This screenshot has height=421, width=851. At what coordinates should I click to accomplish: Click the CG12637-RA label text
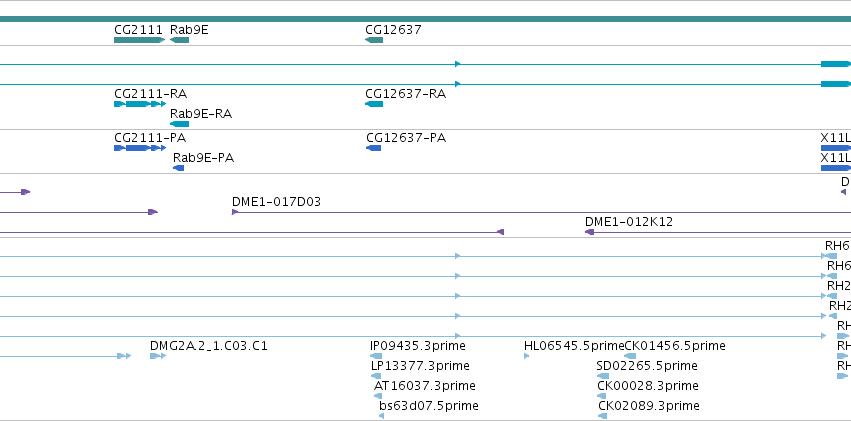tap(405, 94)
